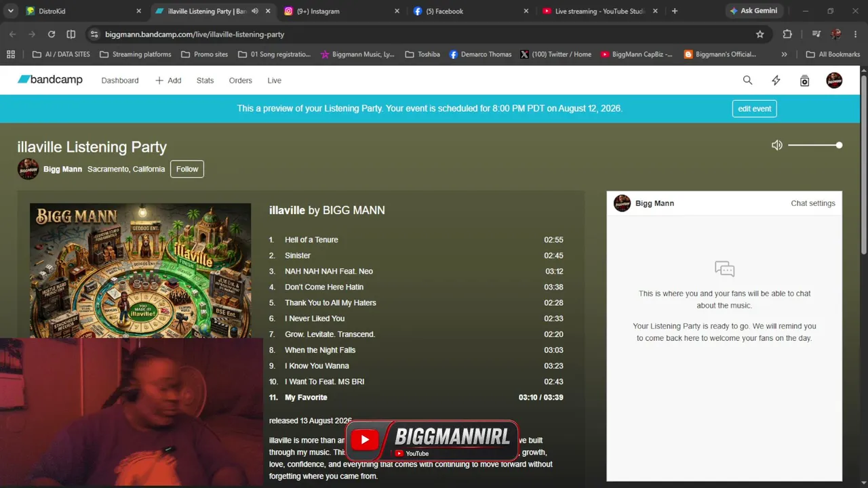This screenshot has height=488, width=868.
Task: Click the Ask Gemini button
Action: [755, 11]
